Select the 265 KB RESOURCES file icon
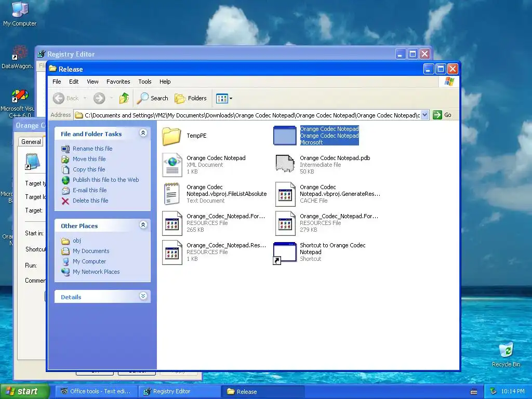Image resolution: width=532 pixels, height=399 pixels. point(172,223)
